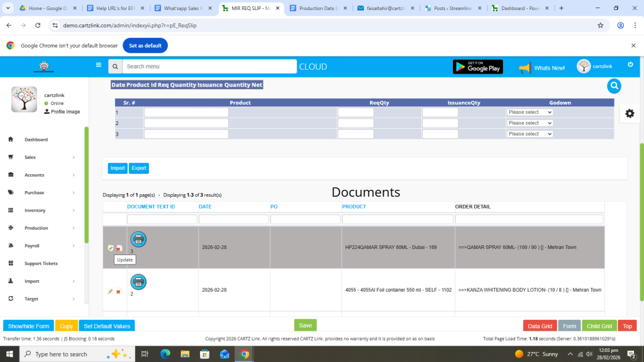
Task: Click the Export button
Action: pyautogui.click(x=138, y=168)
